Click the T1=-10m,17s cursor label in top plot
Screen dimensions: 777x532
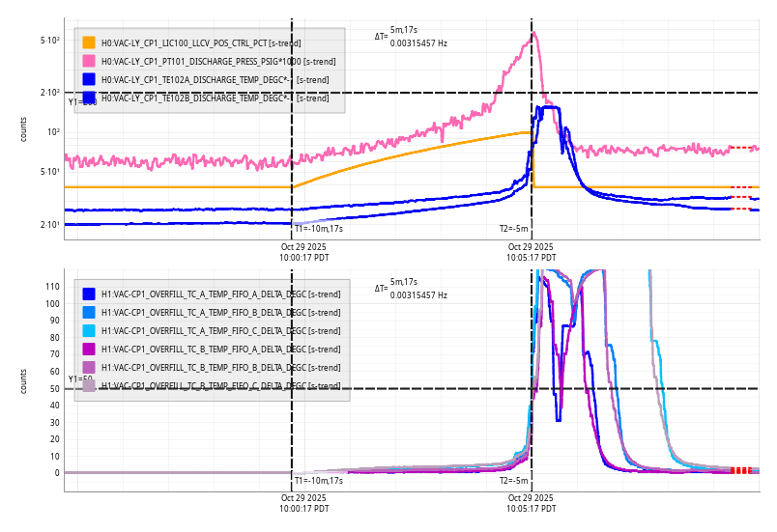(318, 229)
